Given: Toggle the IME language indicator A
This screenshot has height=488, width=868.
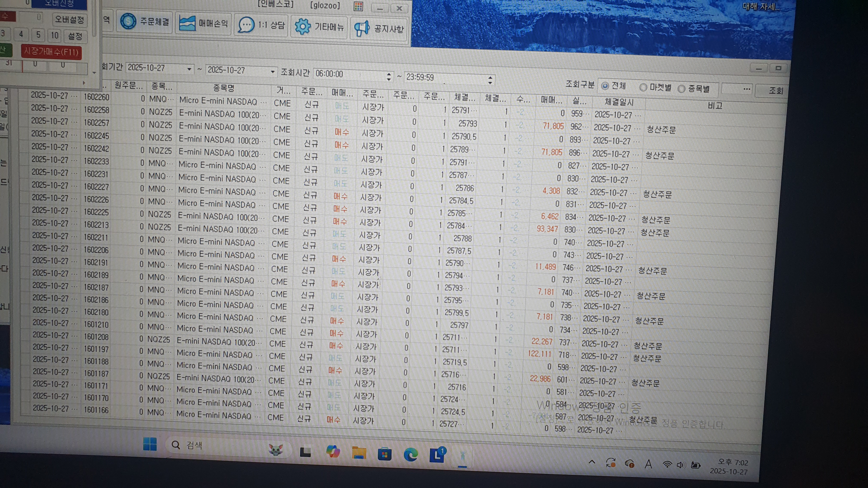Looking at the screenshot, I should tap(648, 464).
